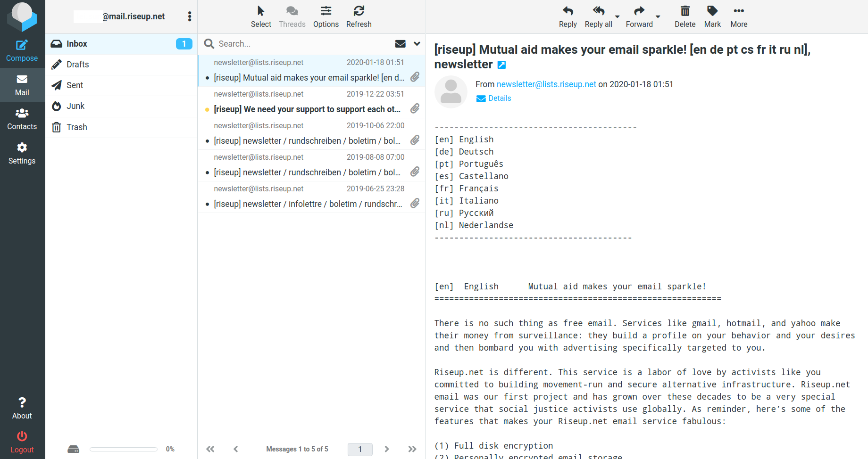
Task: Open the Mark menu
Action: [712, 16]
